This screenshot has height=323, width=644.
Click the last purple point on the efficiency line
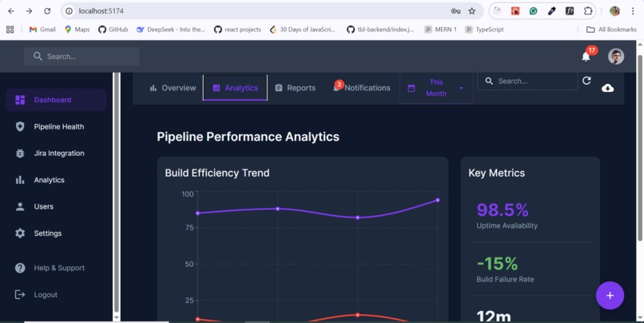pyautogui.click(x=437, y=200)
